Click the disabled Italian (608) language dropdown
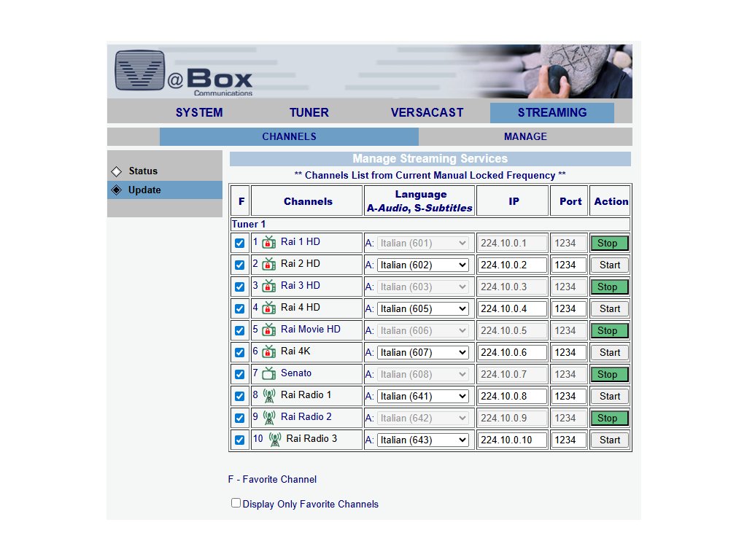 click(423, 375)
